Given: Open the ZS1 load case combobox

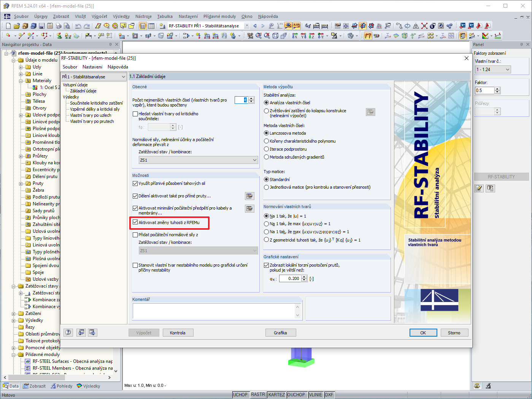Looking at the screenshot, I should coord(199,160).
